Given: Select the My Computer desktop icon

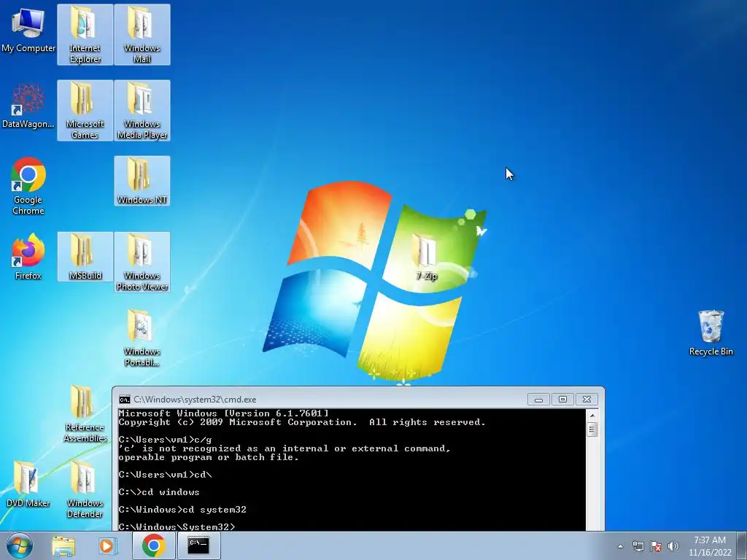Looking at the screenshot, I should (28, 31).
